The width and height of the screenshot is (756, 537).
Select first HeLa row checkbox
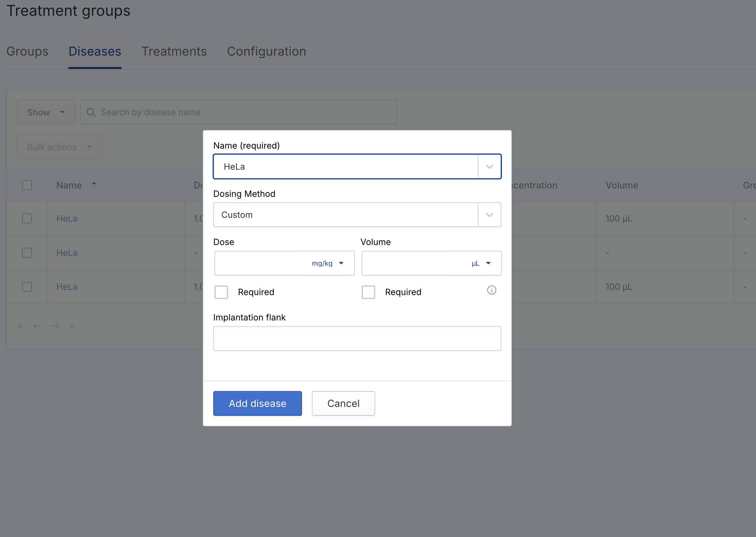27,218
